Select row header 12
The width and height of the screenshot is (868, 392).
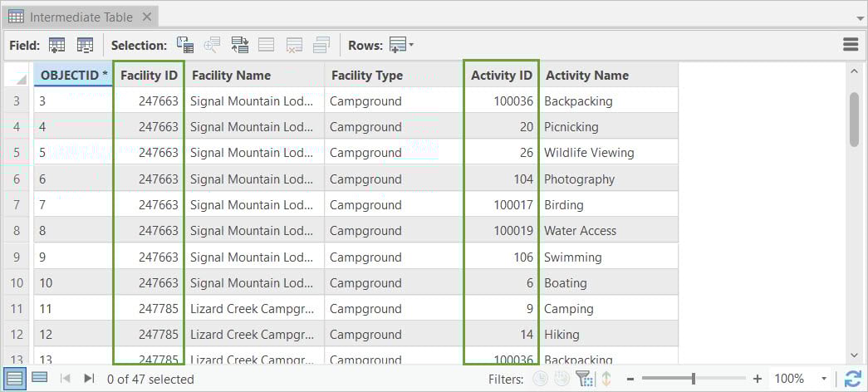pyautogui.click(x=17, y=335)
